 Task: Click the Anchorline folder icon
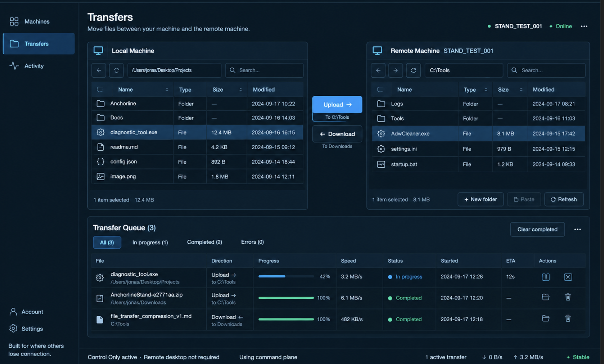[100, 104]
